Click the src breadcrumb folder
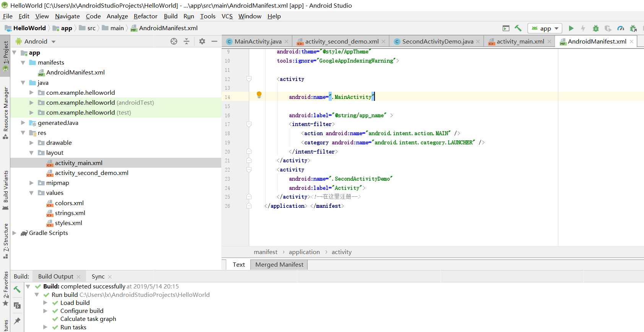The image size is (644, 332). pyautogui.click(x=88, y=28)
